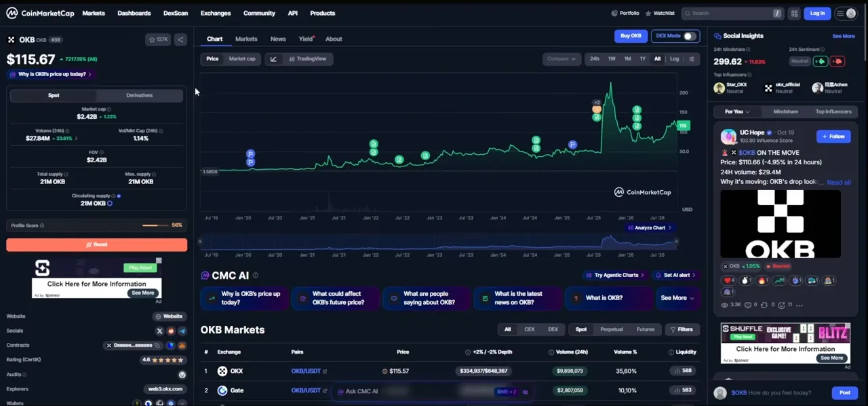Select the 1Y chart range
868x406 pixels.
pyautogui.click(x=643, y=59)
